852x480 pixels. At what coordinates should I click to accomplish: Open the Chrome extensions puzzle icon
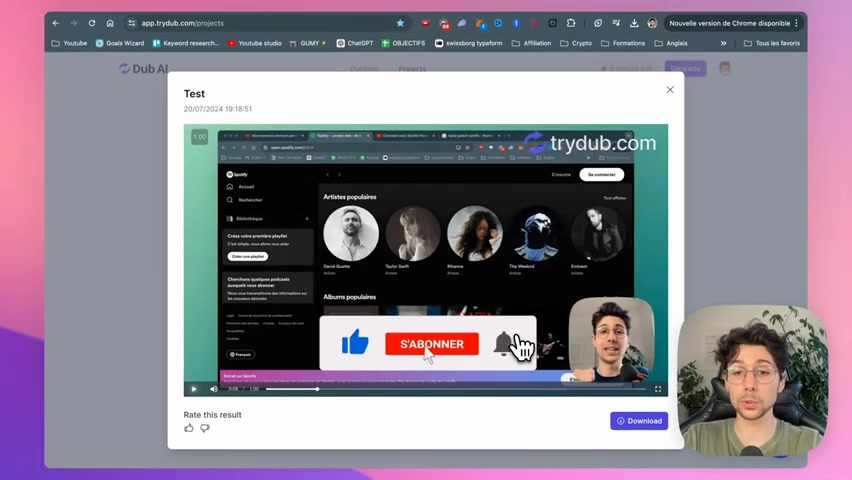571,23
